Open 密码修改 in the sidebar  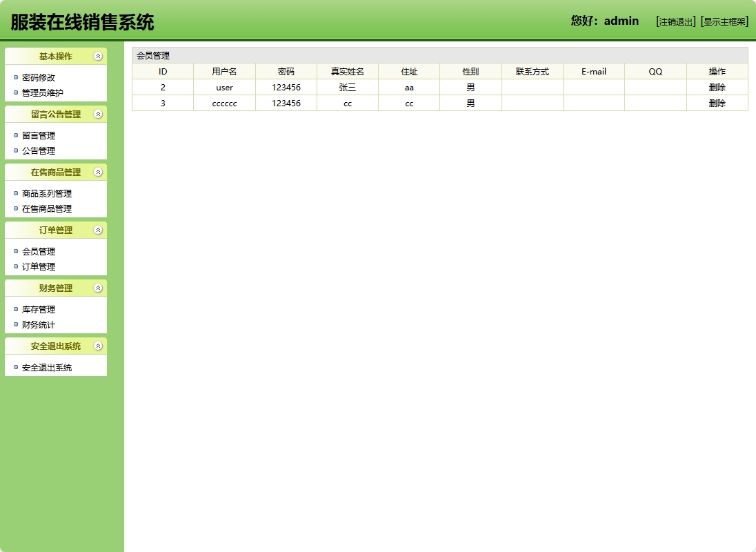coord(39,77)
